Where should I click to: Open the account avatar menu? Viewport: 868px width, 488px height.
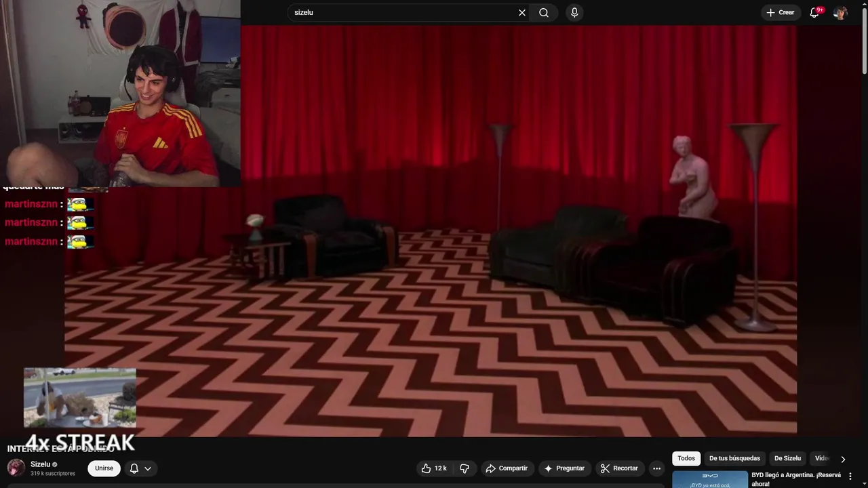pos(840,13)
